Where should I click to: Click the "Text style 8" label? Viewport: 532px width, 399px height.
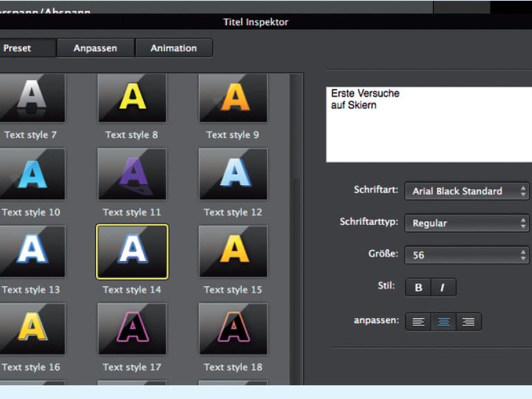132,135
